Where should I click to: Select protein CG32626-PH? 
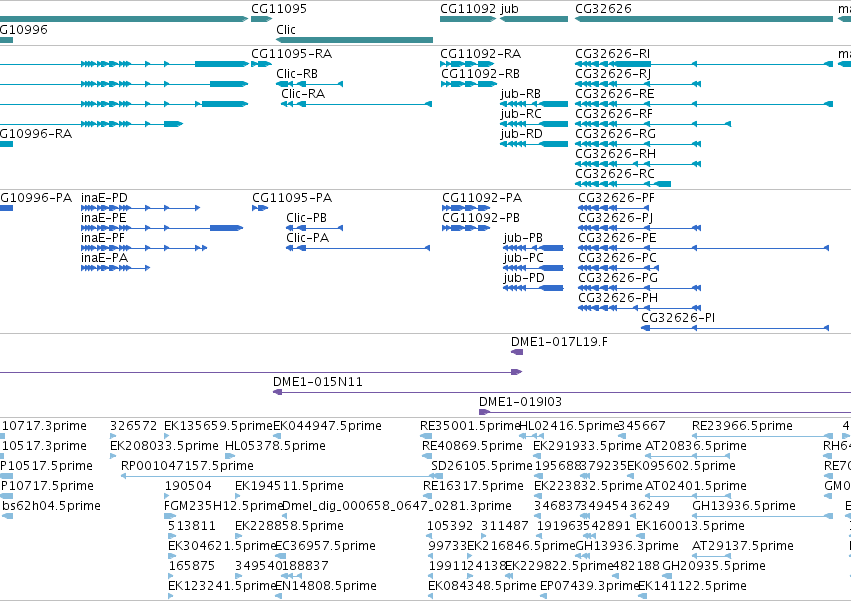618,299
